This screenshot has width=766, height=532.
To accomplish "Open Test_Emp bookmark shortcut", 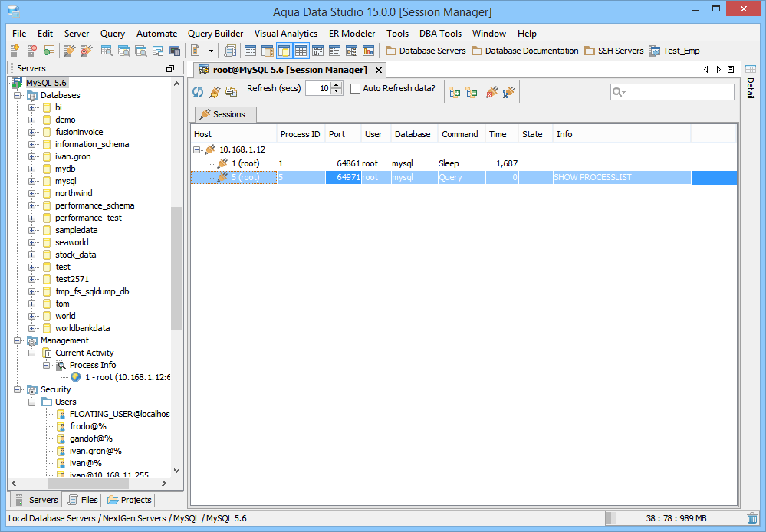I will pyautogui.click(x=675, y=51).
